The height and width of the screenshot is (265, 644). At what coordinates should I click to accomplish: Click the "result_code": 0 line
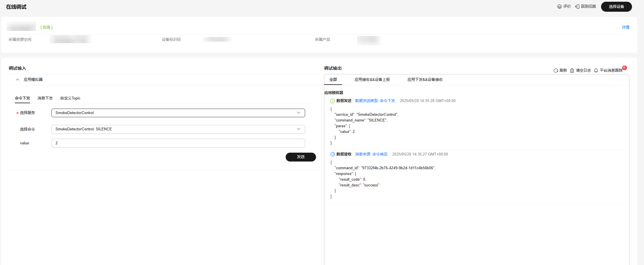point(352,180)
